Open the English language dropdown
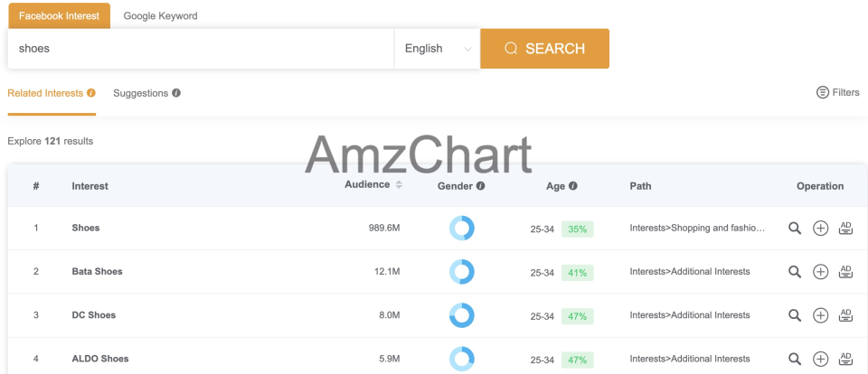The image size is (868, 374). 438,49
